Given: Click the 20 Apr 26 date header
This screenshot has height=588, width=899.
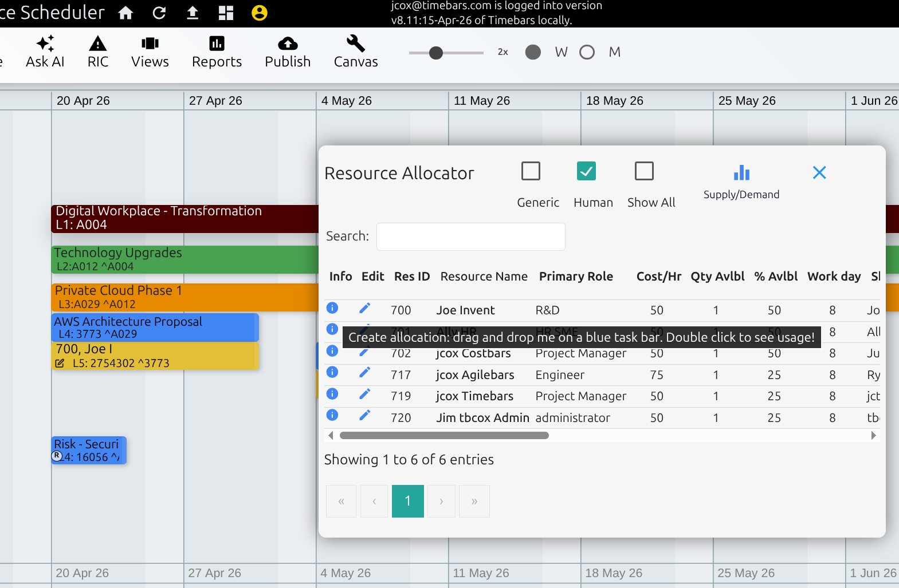Looking at the screenshot, I should pyautogui.click(x=83, y=101).
